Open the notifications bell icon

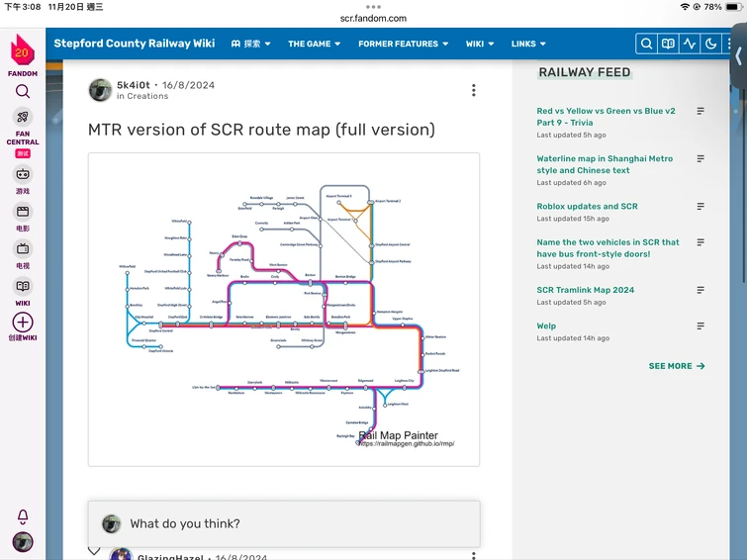click(x=23, y=516)
